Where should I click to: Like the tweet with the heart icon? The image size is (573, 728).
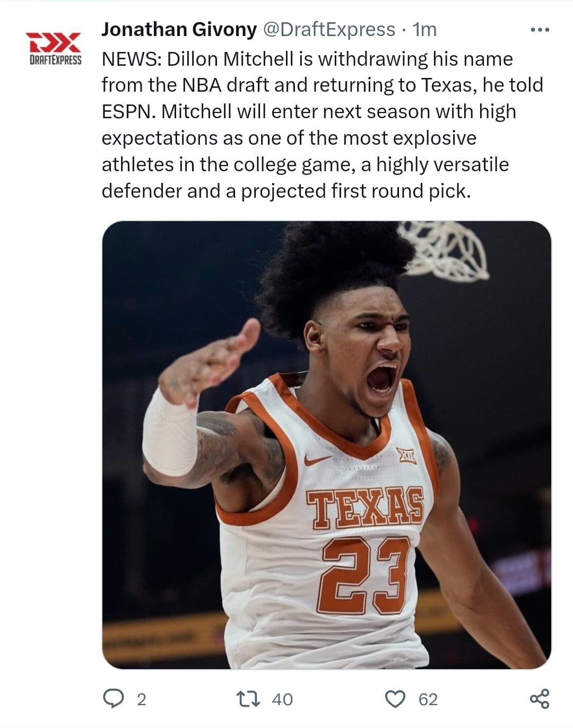[395, 699]
